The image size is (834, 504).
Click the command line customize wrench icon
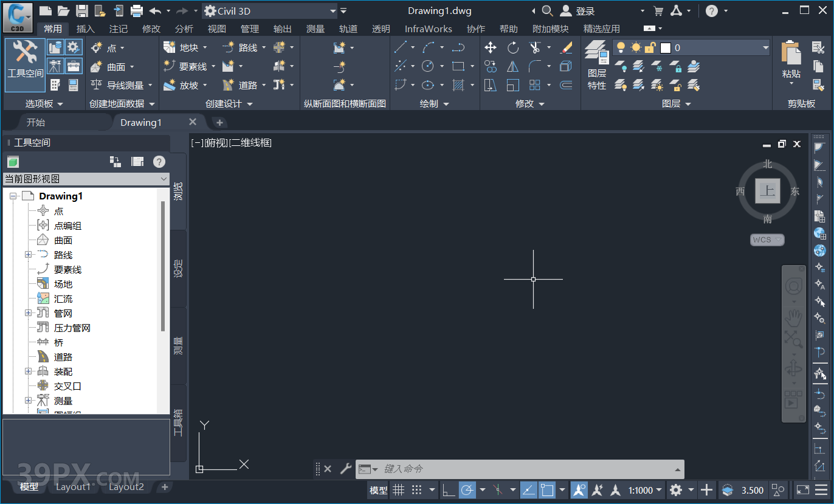coord(345,469)
